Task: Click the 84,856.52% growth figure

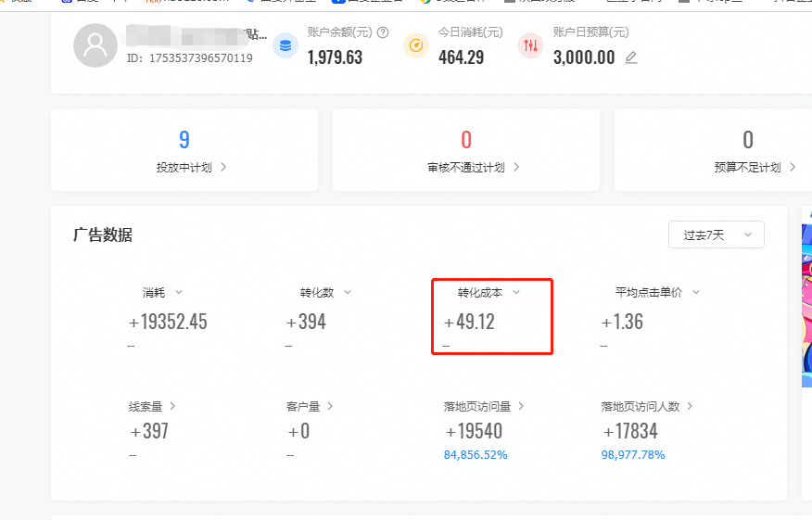Action: point(476,455)
